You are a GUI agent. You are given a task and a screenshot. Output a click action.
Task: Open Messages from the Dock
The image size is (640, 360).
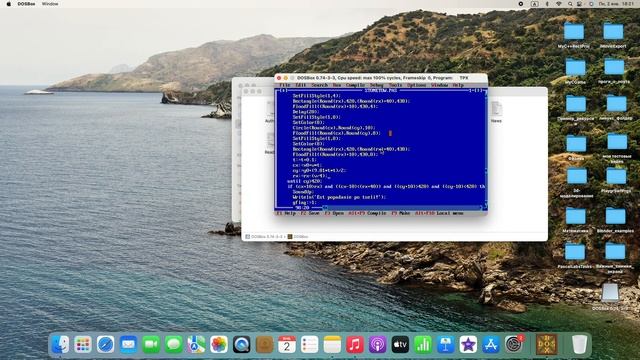click(173, 345)
